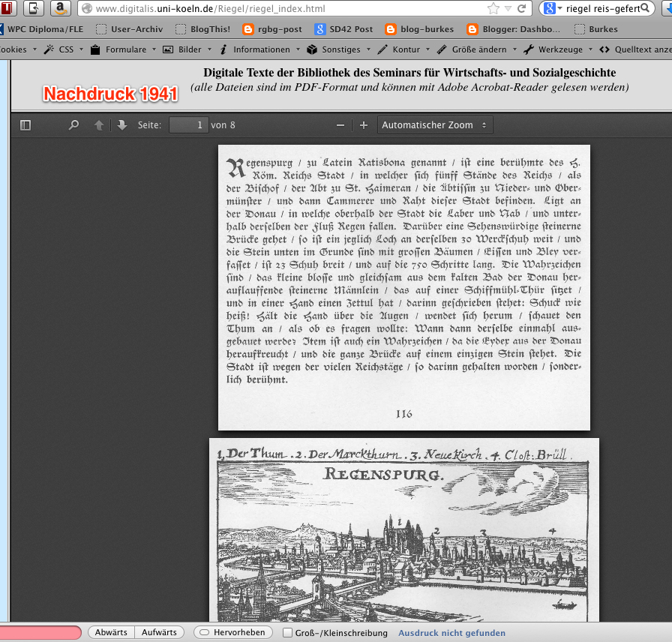Click the Quelltext code brackets icon
672x642 pixels.
tap(604, 49)
